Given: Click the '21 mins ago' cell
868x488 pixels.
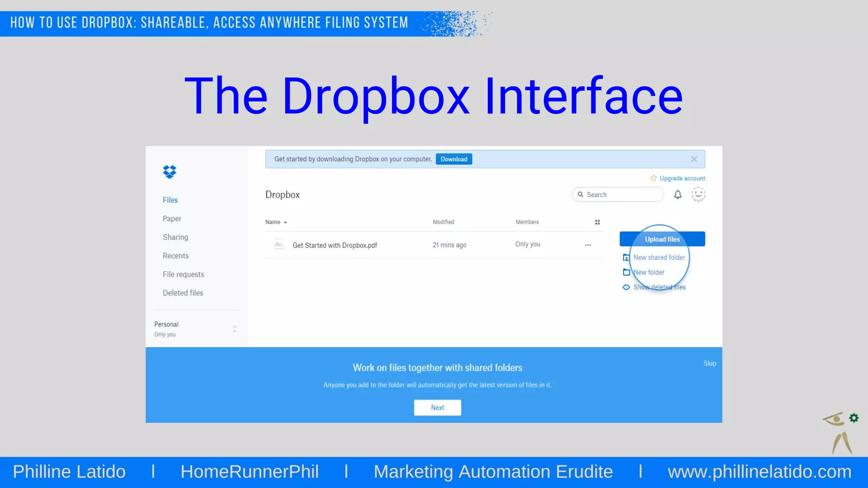Looking at the screenshot, I should [x=449, y=245].
